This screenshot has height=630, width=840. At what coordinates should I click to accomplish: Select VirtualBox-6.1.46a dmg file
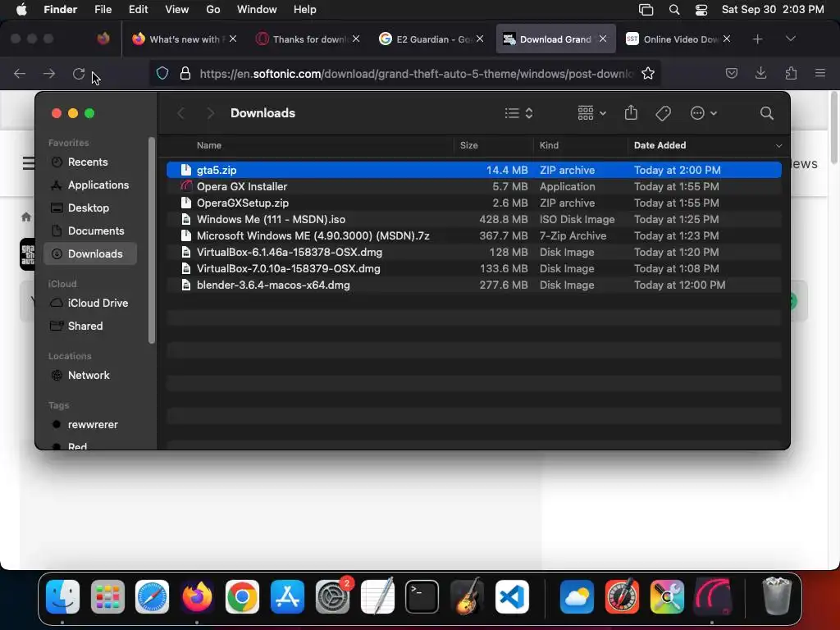point(473,253)
